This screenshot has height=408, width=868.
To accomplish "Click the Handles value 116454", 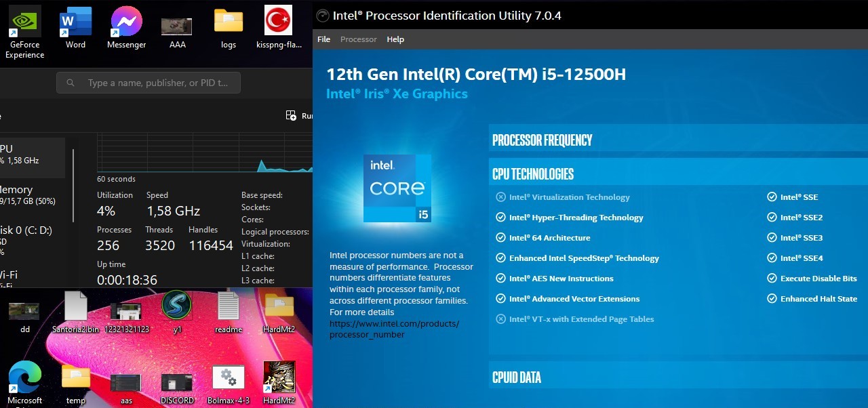I will [211, 245].
